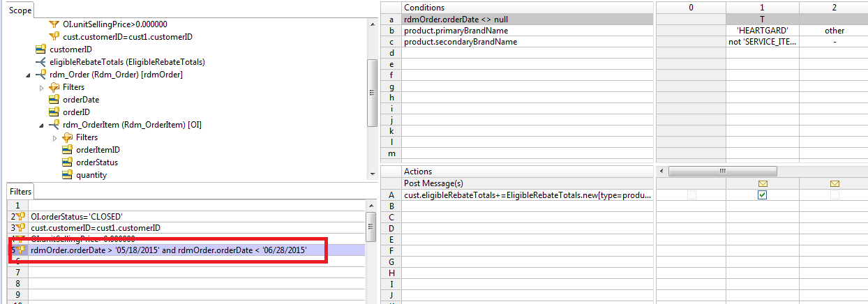Click left arrow of rules horizontal scrollbar
Image resolution: width=868 pixels, height=304 pixels.
662,171
